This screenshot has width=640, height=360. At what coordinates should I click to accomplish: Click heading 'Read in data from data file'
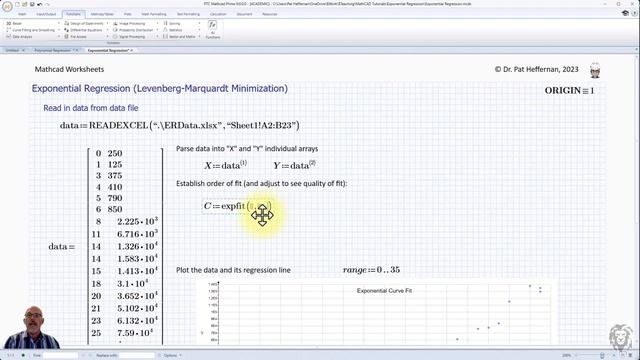91,108
